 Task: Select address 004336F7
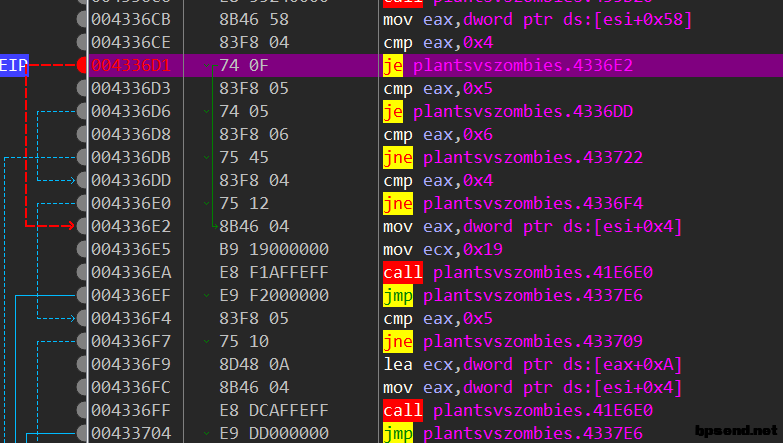click(131, 341)
